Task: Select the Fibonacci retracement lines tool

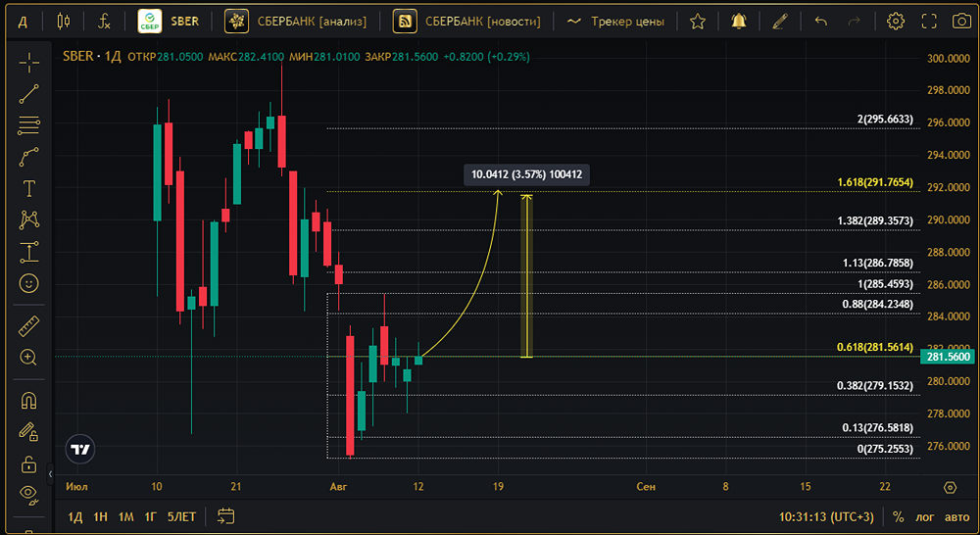Action: 28,125
